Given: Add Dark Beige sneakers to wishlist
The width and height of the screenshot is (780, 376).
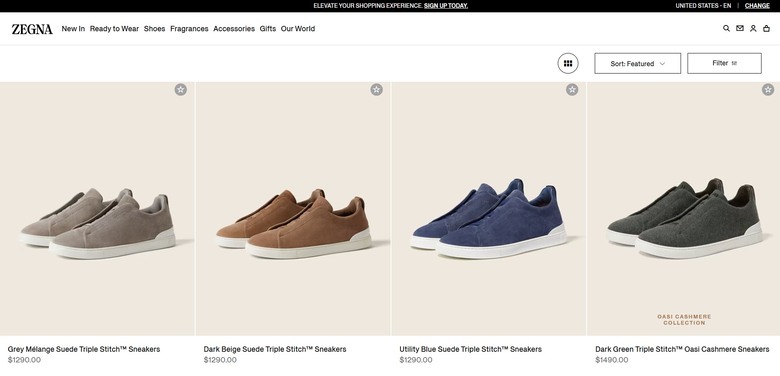Looking at the screenshot, I should (x=377, y=90).
